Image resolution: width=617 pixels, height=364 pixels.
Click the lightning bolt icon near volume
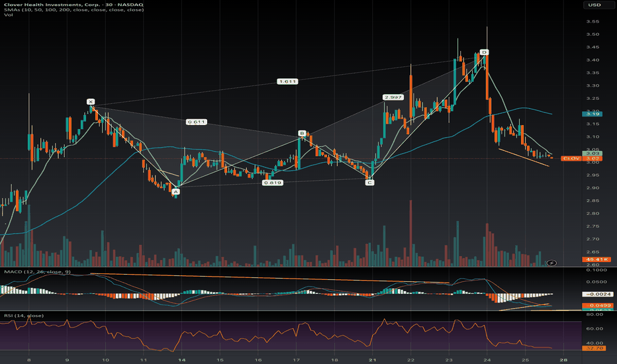point(551,263)
